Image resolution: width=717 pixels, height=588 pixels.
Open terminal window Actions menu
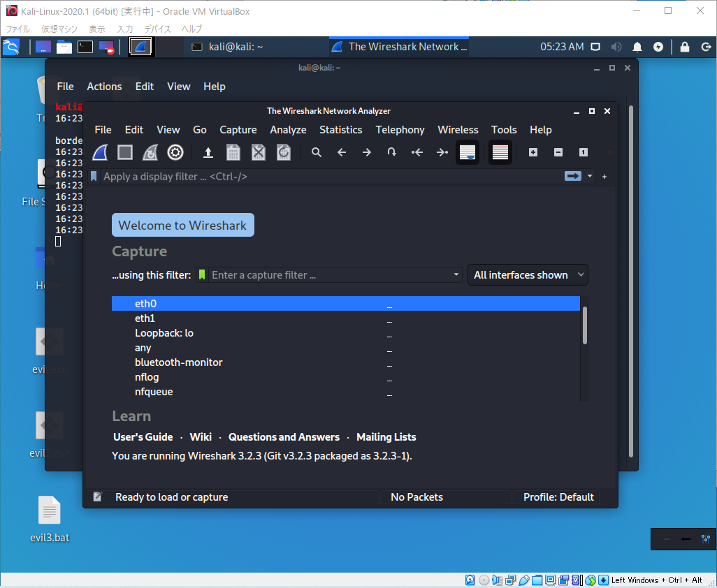click(104, 87)
